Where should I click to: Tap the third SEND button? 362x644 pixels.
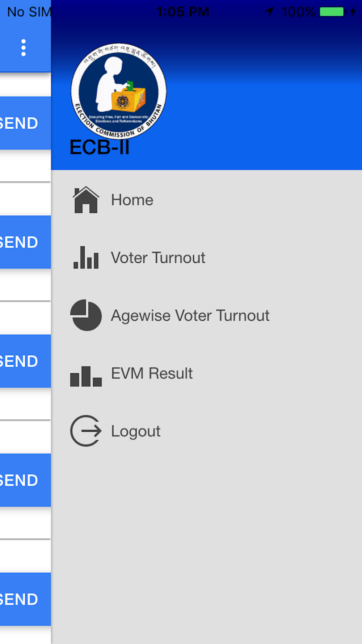pyautogui.click(x=25, y=361)
